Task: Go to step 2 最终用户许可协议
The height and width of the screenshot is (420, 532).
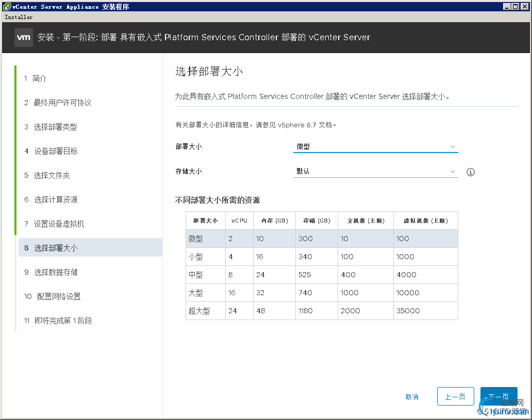Action: coord(58,103)
